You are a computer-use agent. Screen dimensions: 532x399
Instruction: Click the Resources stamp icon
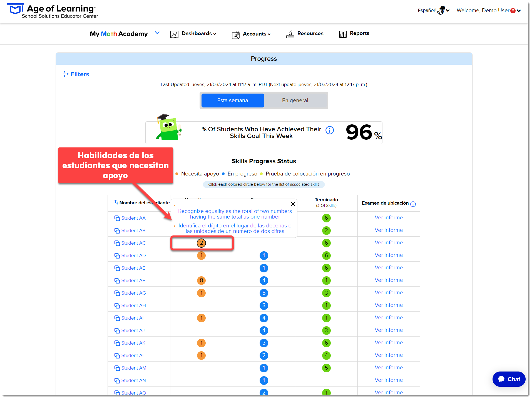(290, 34)
